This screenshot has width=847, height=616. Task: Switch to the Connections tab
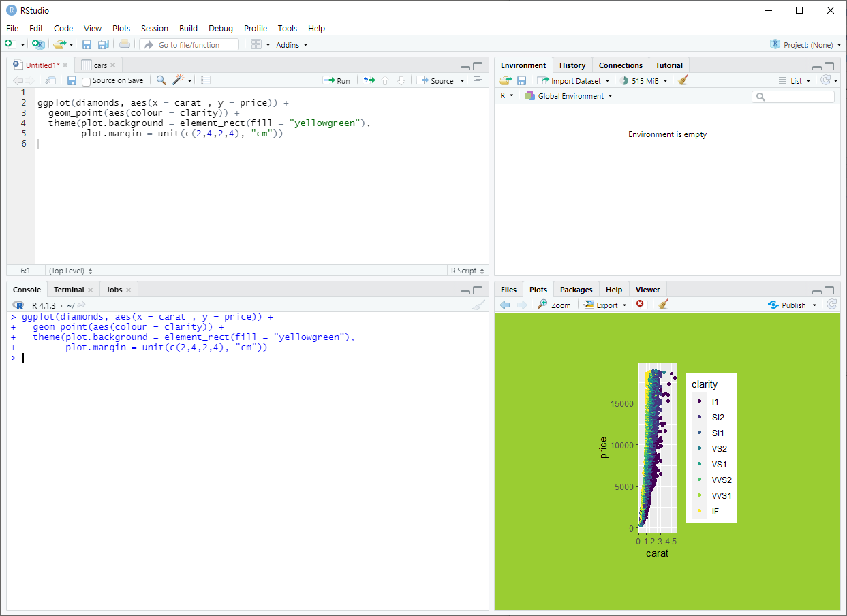point(621,65)
